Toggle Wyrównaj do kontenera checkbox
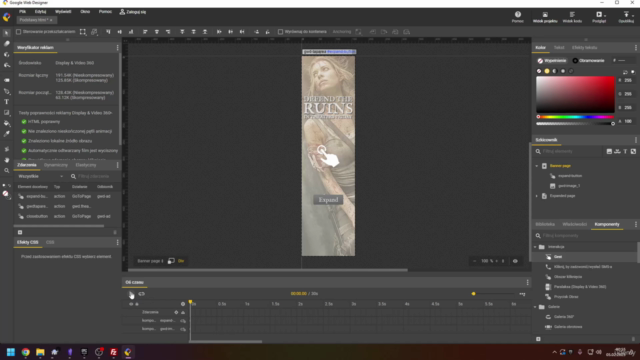Image resolution: width=640 pixels, height=360 pixels. click(280, 31)
